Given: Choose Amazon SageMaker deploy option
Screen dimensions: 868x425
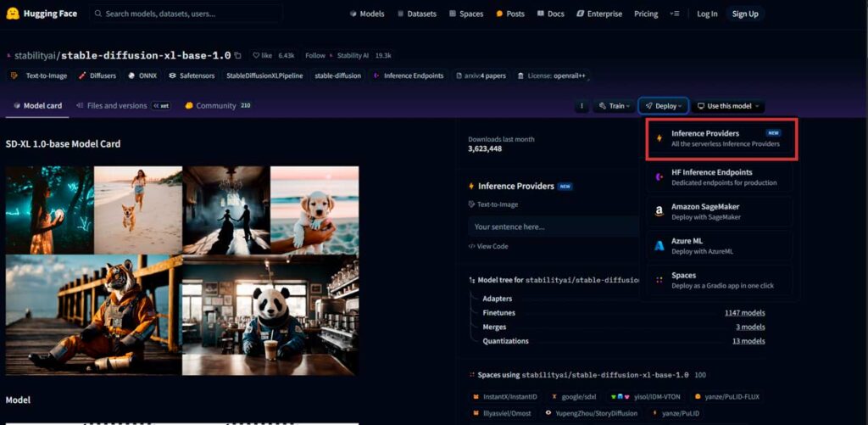Looking at the screenshot, I should [720, 211].
